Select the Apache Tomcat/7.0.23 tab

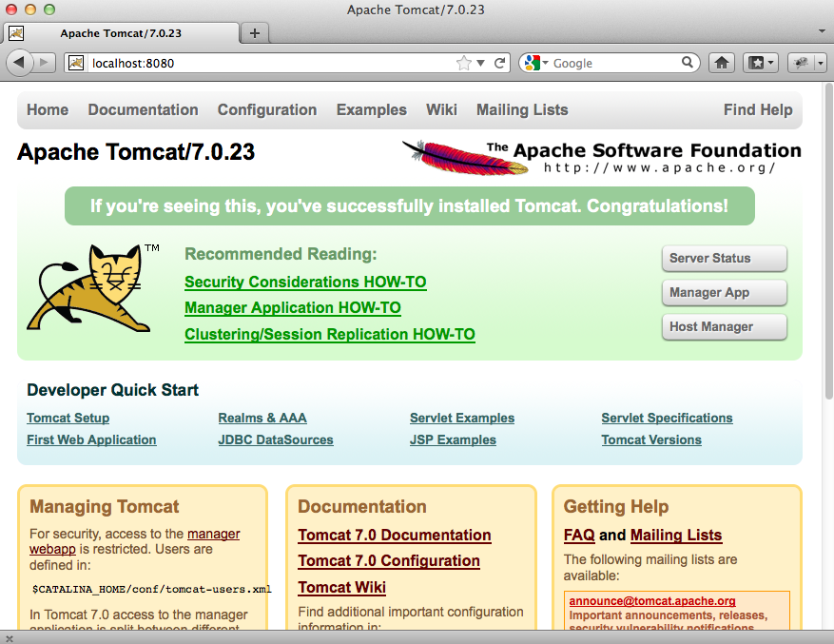click(x=122, y=33)
